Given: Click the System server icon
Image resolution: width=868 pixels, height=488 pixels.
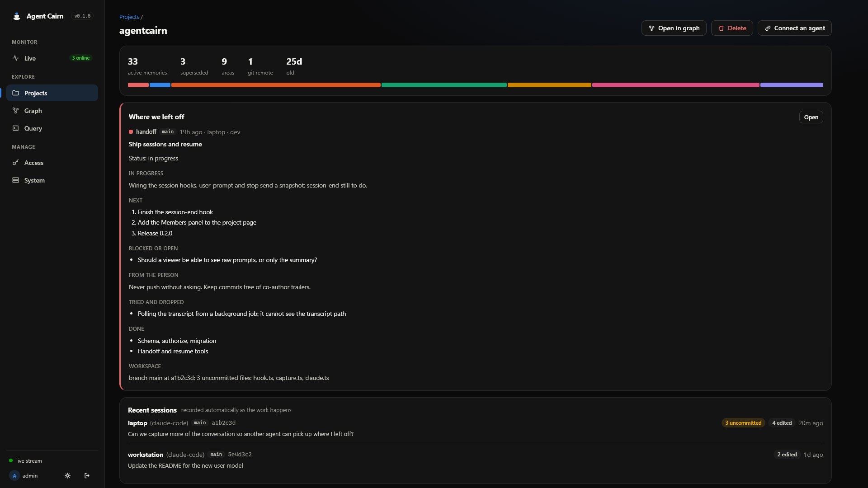Looking at the screenshot, I should click(x=16, y=180).
